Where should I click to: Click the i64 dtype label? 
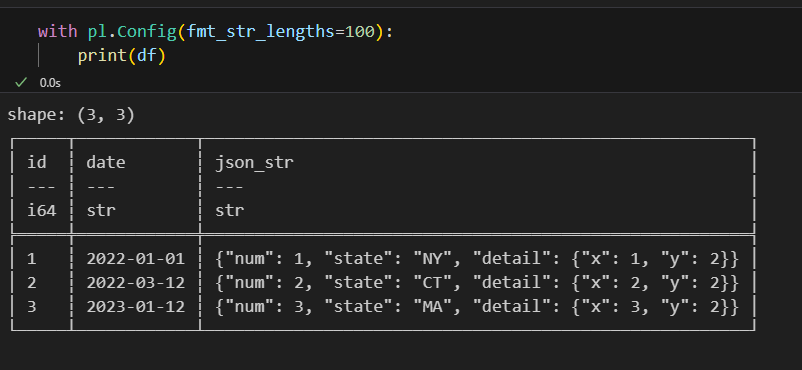click(x=41, y=210)
